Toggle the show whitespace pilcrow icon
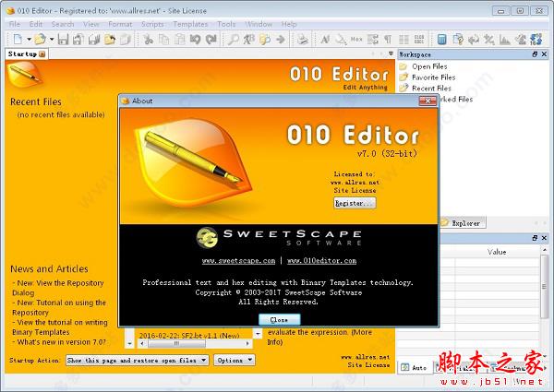 [388, 39]
